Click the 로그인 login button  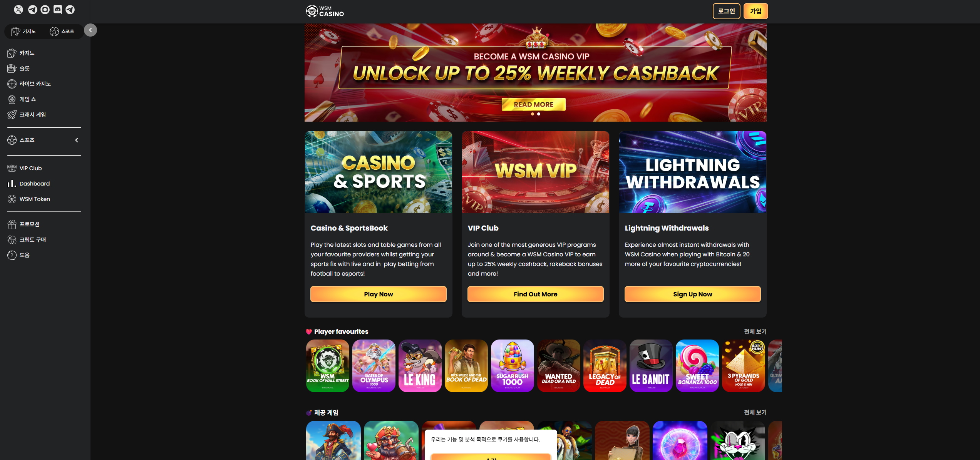tap(726, 11)
